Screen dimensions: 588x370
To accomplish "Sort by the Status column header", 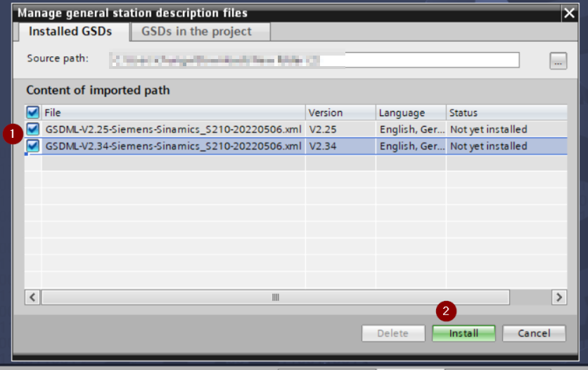I will click(506, 113).
